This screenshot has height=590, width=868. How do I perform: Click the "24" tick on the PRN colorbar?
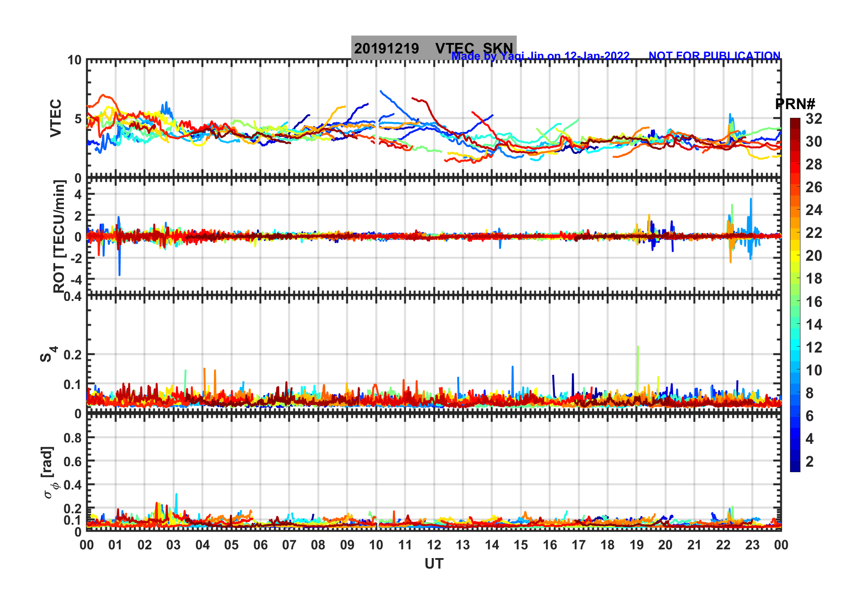pyautogui.click(x=814, y=210)
